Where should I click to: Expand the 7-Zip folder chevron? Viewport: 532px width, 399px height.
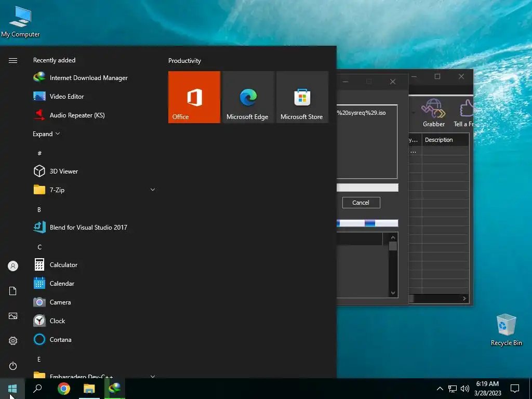(153, 190)
